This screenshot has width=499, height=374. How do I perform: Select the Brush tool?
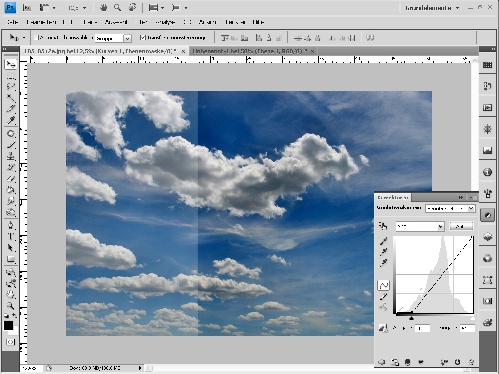tap(11, 145)
